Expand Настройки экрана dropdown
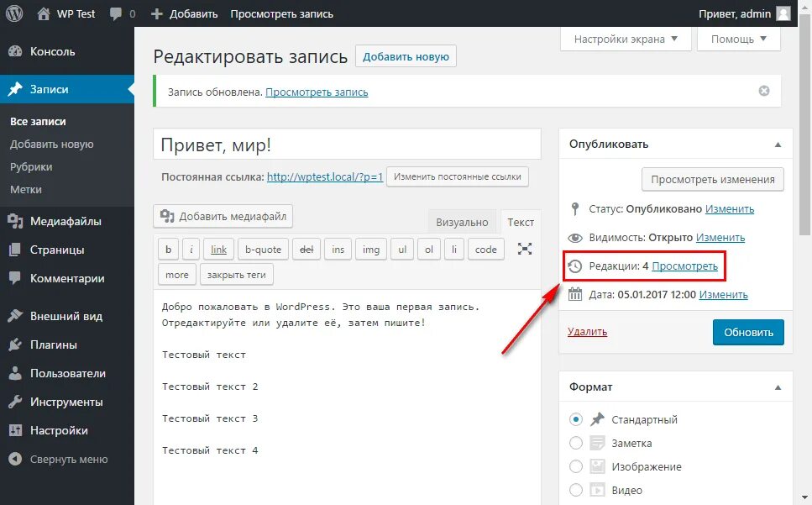Screen dimensions: 812x505 (x=626, y=39)
